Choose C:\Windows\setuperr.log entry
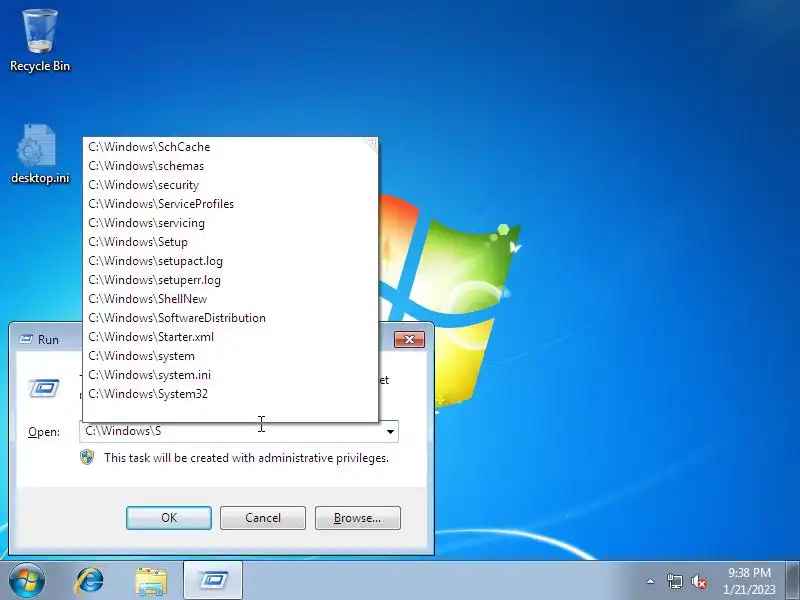This screenshot has width=800, height=600. pyautogui.click(x=230, y=280)
